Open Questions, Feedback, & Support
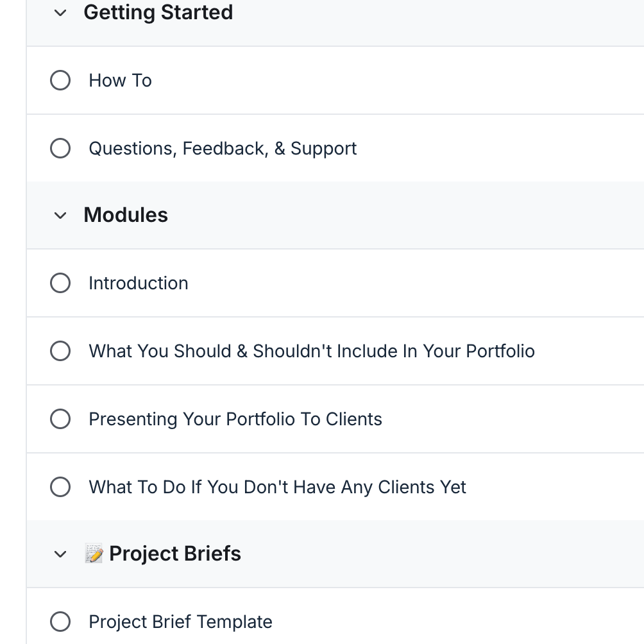The width and height of the screenshot is (644, 644). coord(223,148)
